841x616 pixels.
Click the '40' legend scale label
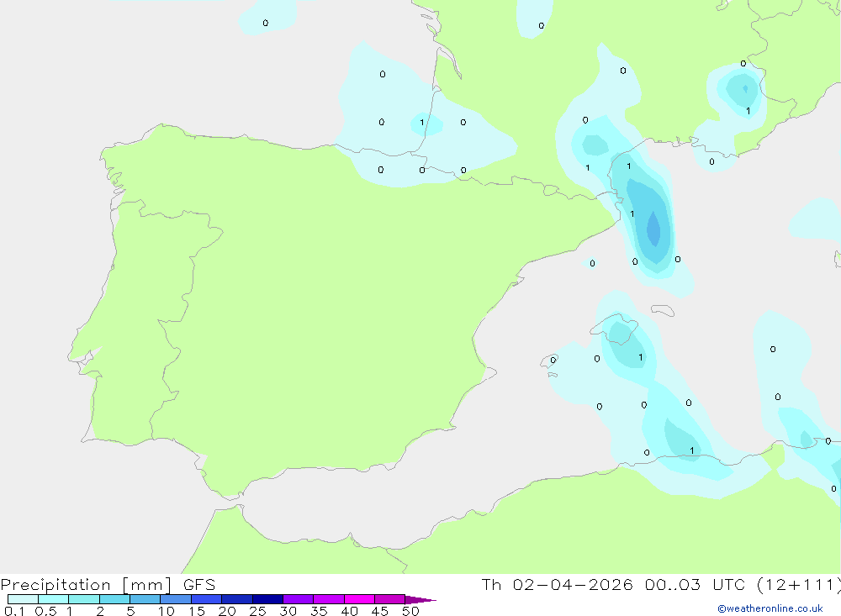tap(350, 611)
